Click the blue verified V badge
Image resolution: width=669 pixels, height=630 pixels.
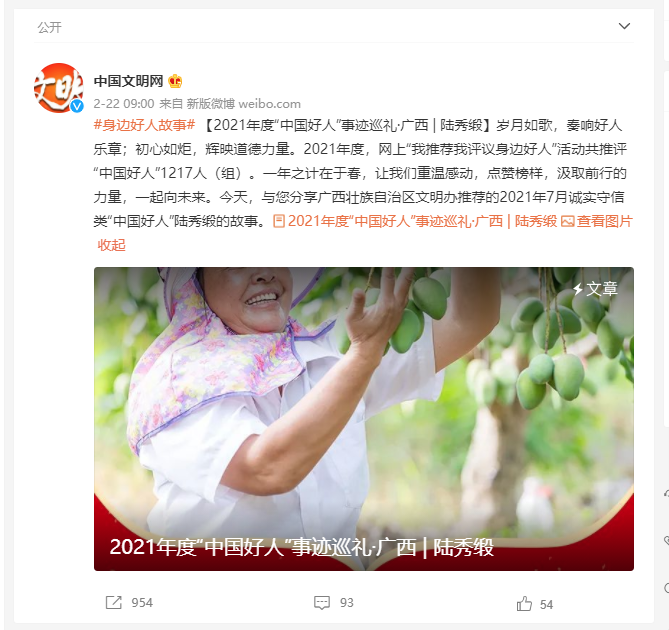pos(77,106)
